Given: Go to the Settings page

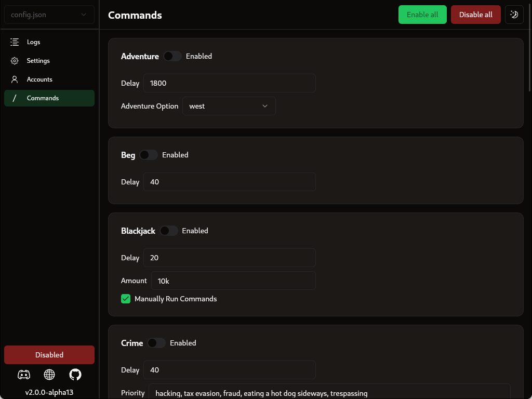Looking at the screenshot, I should 49,61.
